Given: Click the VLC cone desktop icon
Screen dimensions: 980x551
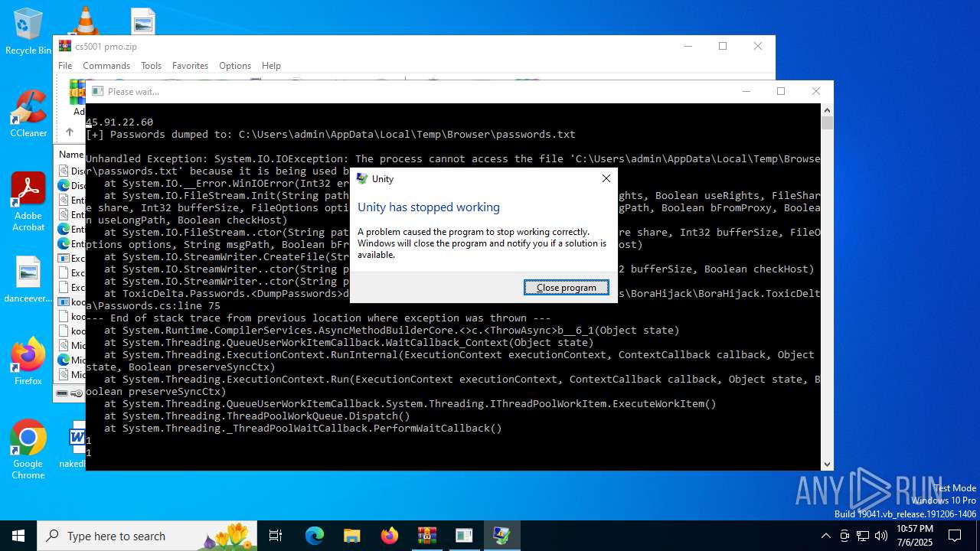Looking at the screenshot, I should tap(85, 21).
